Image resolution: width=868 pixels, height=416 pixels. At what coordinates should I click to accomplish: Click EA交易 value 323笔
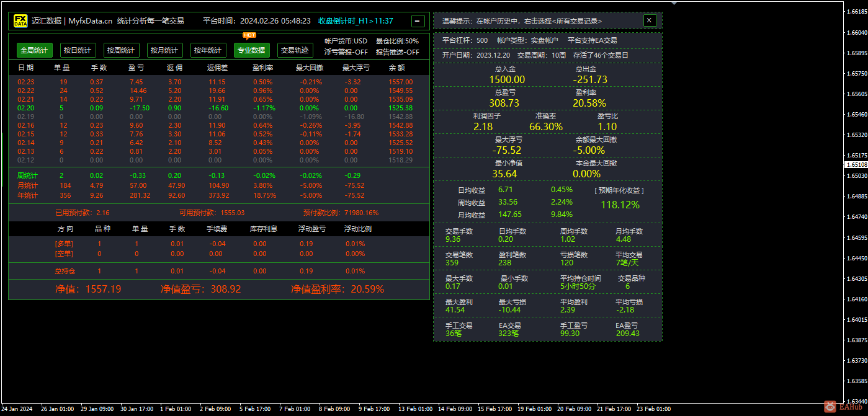509,334
